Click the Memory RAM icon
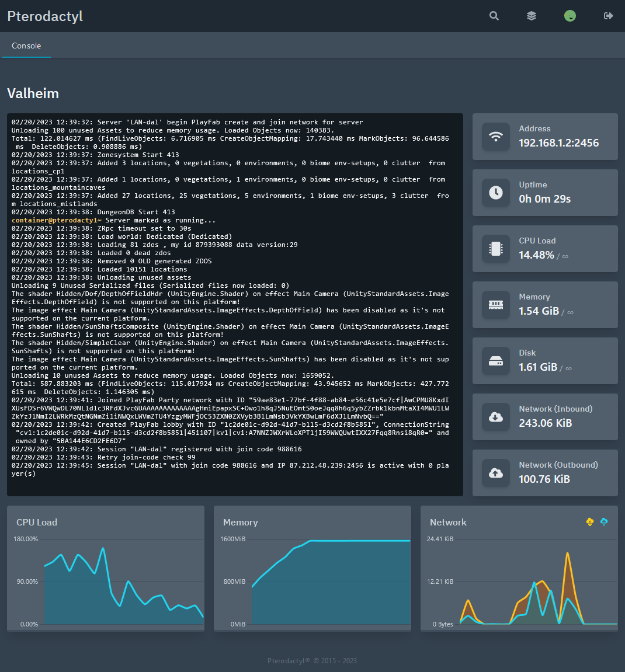This screenshot has width=625, height=672. (x=496, y=305)
